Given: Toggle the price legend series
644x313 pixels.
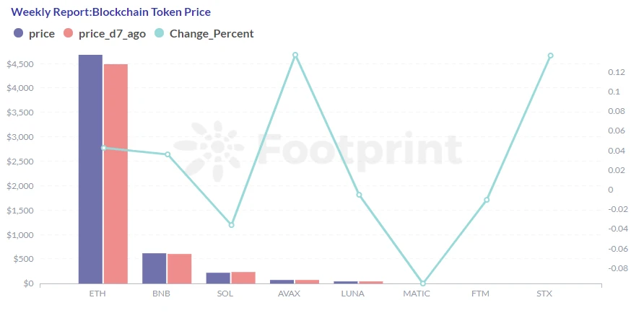Looking at the screenshot, I should coord(34,33).
